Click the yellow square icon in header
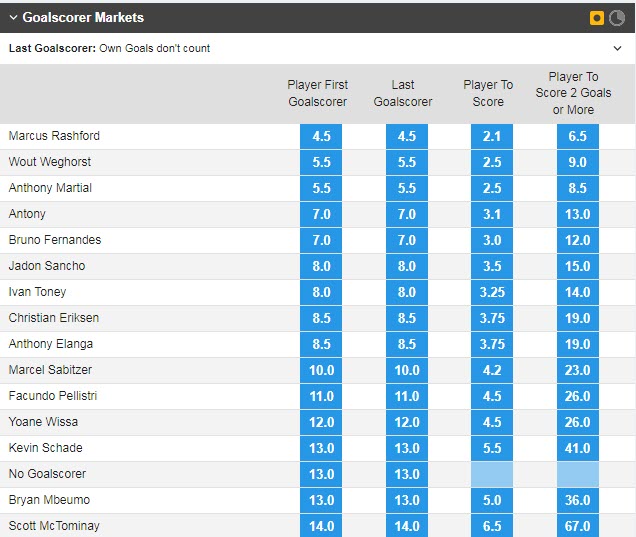The image size is (636, 537). pyautogui.click(x=598, y=18)
